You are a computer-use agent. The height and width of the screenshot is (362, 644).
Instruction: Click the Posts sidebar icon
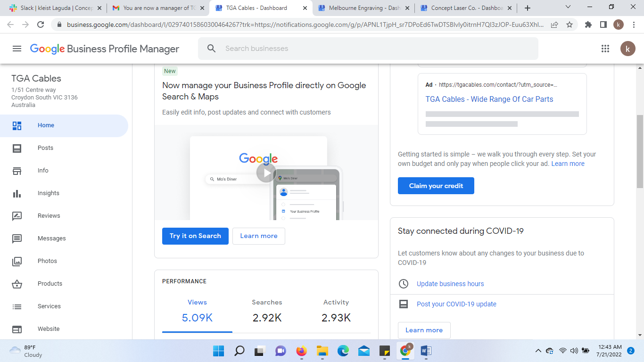pyautogui.click(x=17, y=148)
